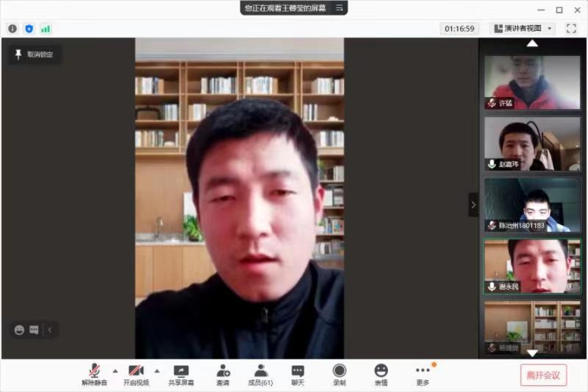Turn on camera with 开启视频

[136, 375]
